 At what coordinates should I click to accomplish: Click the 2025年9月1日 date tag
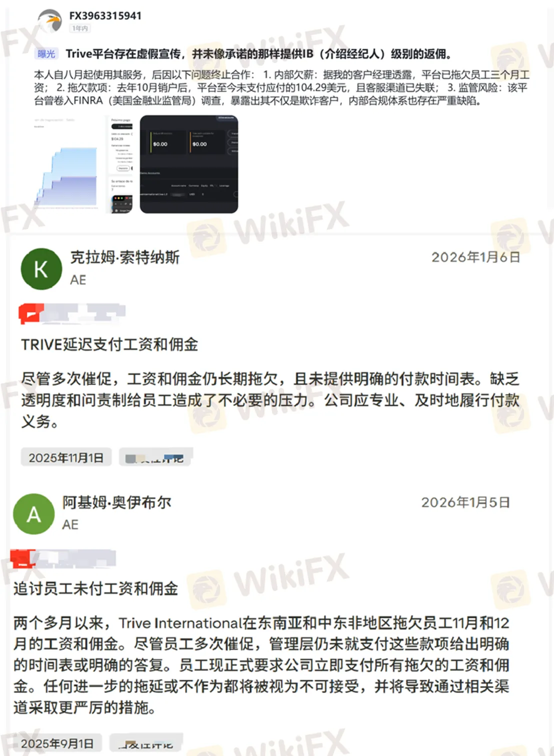click(57, 743)
